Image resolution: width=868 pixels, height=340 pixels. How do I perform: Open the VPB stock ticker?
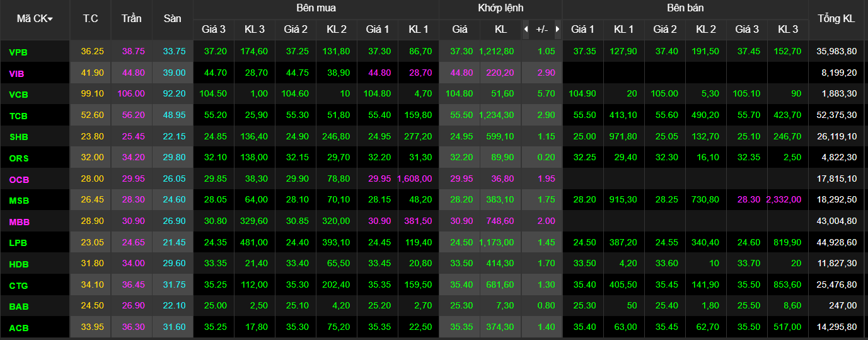coord(18,52)
